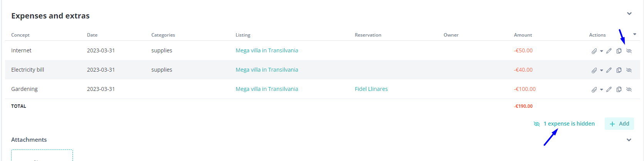Open the Actions column dropdown arrow

635,34
